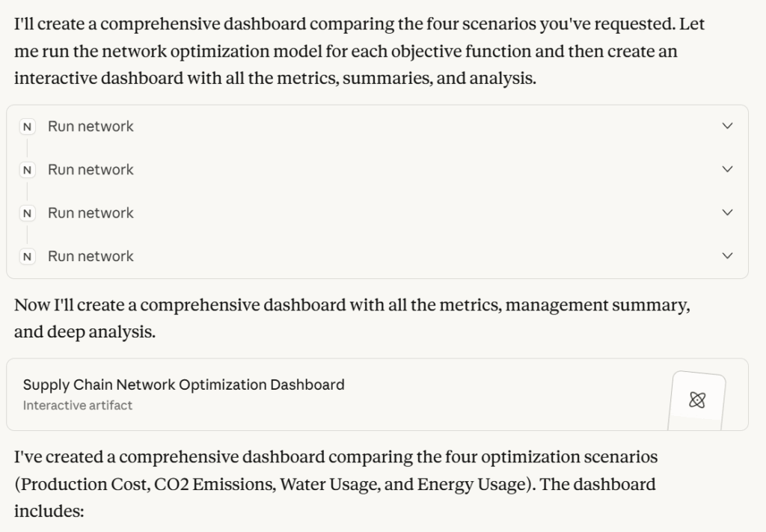This screenshot has width=766, height=532.
Task: Expand the fourth Run network chevron
Action: coord(727,257)
